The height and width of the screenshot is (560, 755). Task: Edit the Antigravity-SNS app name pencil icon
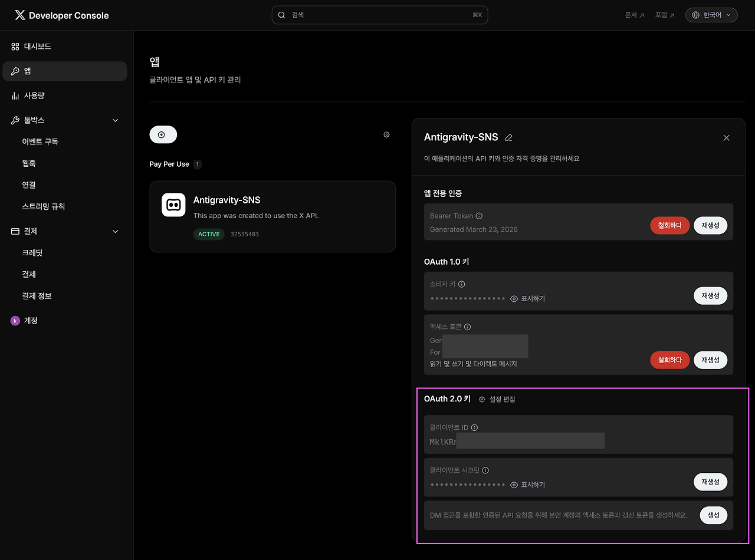(509, 137)
